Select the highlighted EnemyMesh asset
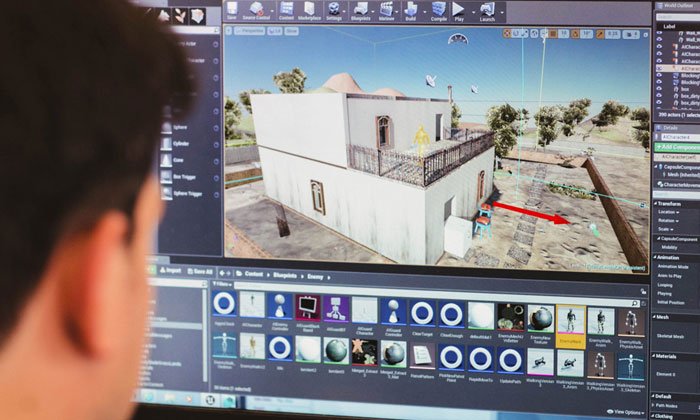The width and height of the screenshot is (700, 420). (571, 326)
